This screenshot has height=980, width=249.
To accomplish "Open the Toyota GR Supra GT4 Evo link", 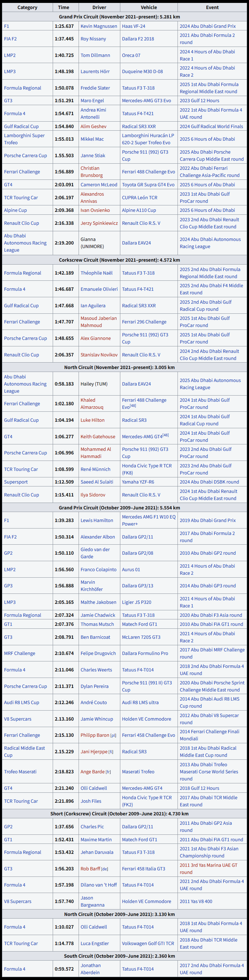I will click(148, 185).
